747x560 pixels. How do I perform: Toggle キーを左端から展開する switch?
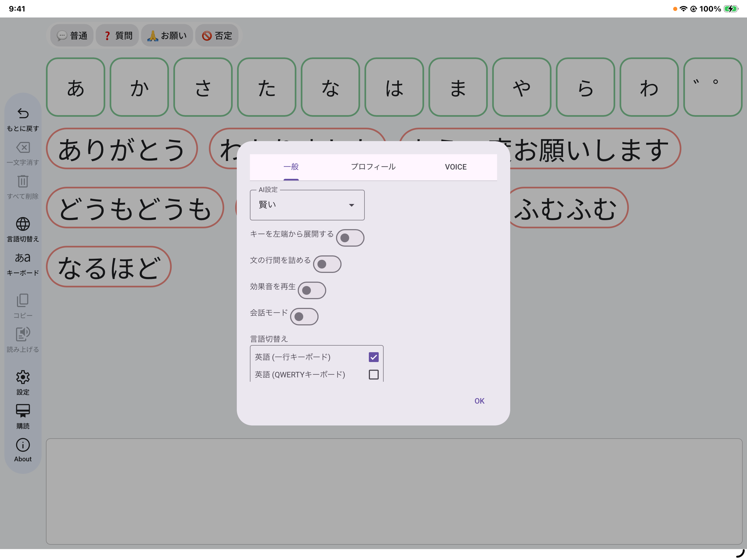tap(350, 238)
